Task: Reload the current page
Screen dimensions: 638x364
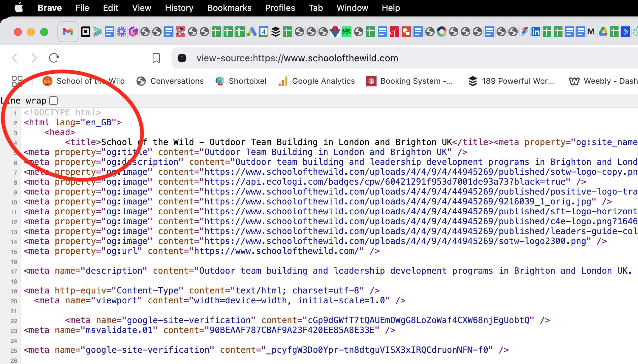Action: [54, 58]
